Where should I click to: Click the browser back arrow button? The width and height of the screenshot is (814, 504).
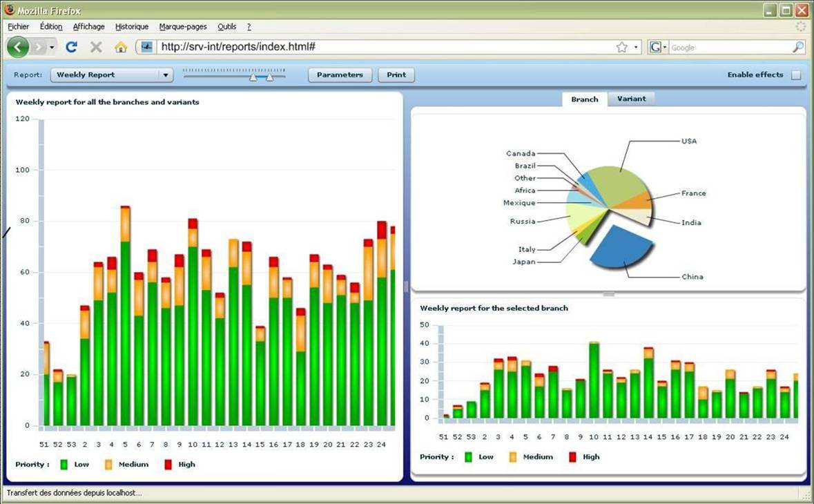(x=18, y=47)
